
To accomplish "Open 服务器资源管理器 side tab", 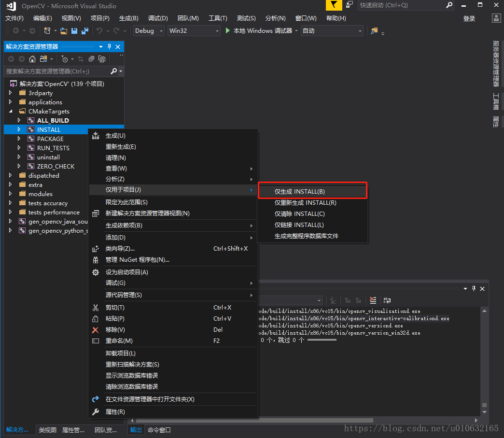I will 496,64.
